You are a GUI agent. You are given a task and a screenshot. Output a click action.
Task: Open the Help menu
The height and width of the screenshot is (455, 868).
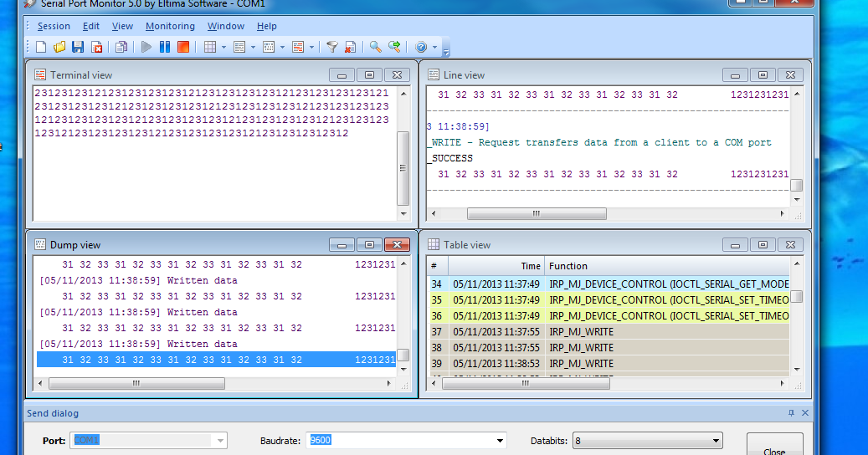[x=266, y=26]
